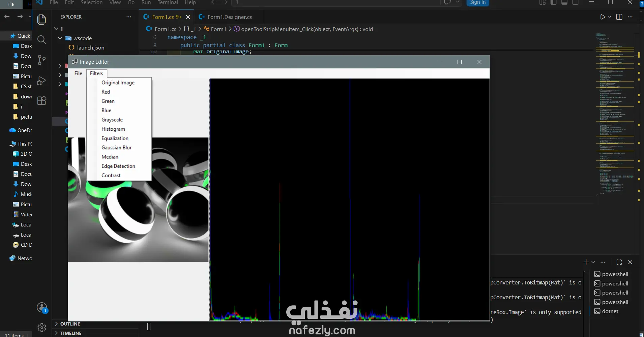Open the new terminal launch profile dropdown

[x=593, y=262]
